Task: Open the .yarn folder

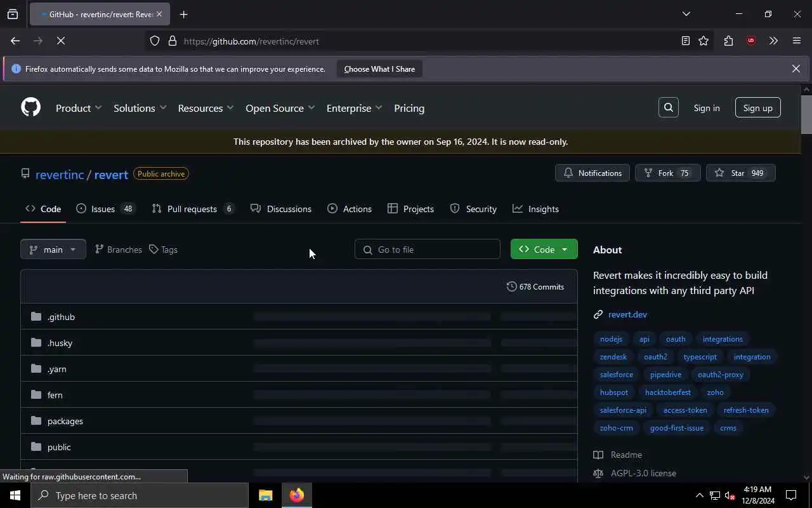Action: [x=56, y=369]
